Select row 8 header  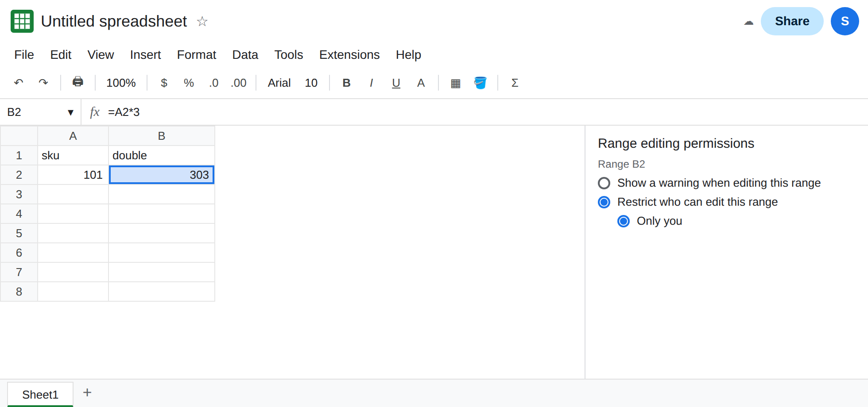(19, 292)
